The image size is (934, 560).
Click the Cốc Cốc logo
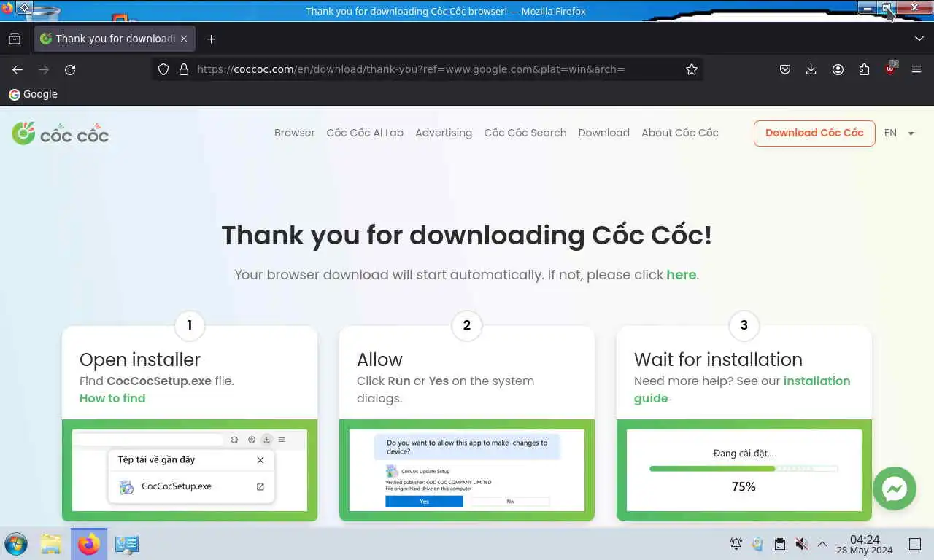pyautogui.click(x=60, y=133)
